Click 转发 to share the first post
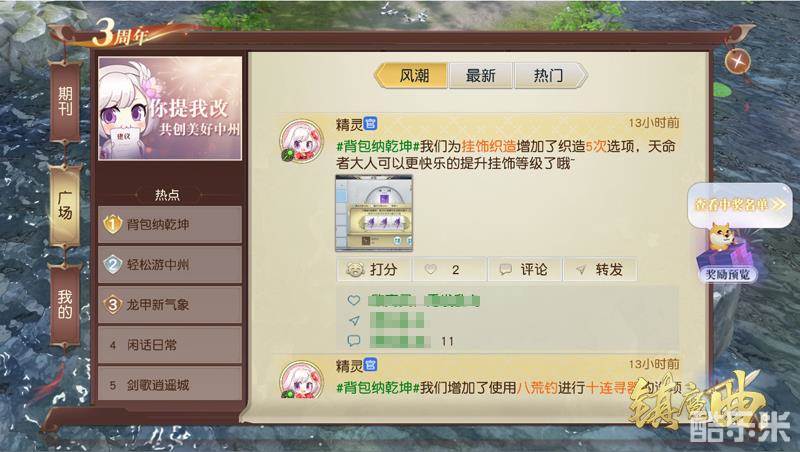Screen dimensions: 800x452 pos(601,269)
